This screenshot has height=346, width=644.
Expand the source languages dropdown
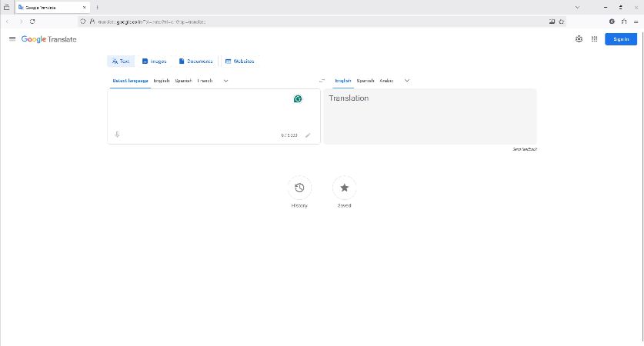[225, 81]
